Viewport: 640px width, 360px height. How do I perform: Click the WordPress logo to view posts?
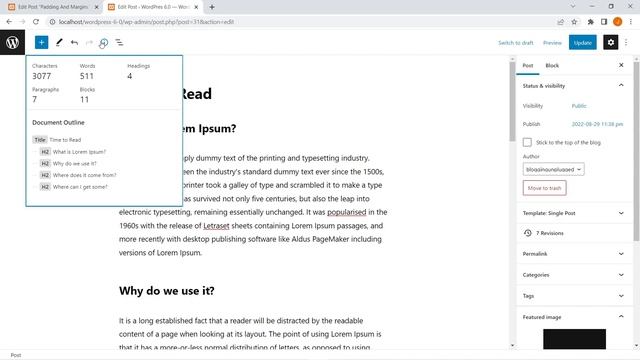12,42
